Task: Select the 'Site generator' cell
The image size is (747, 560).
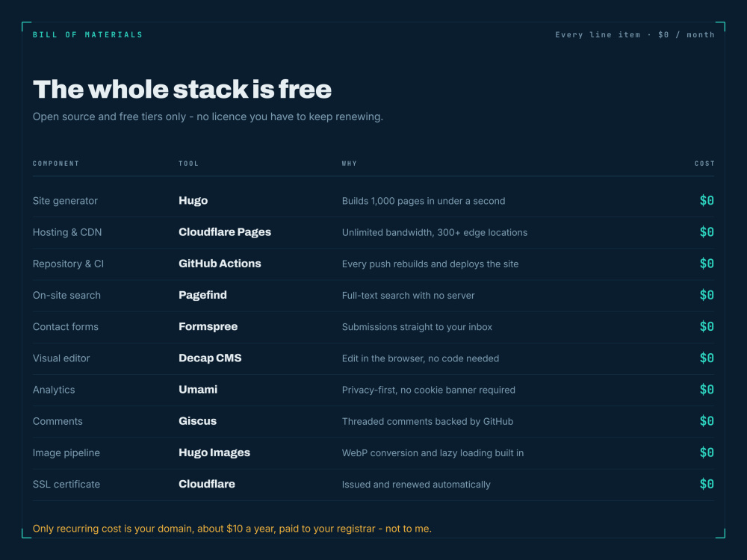Action: 65,201
